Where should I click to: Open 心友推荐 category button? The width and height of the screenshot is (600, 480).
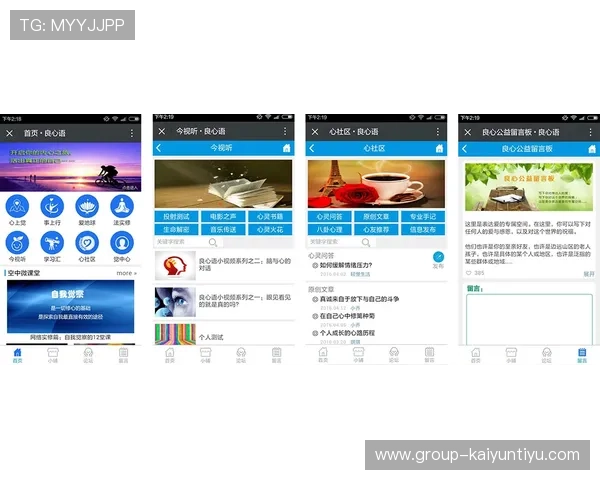(x=376, y=229)
